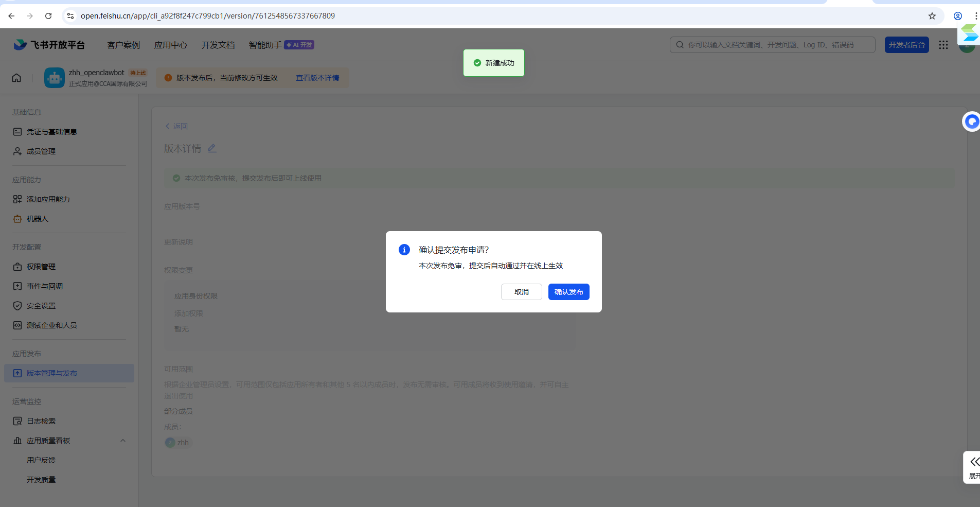Open the apps grid launcher icon

943,45
